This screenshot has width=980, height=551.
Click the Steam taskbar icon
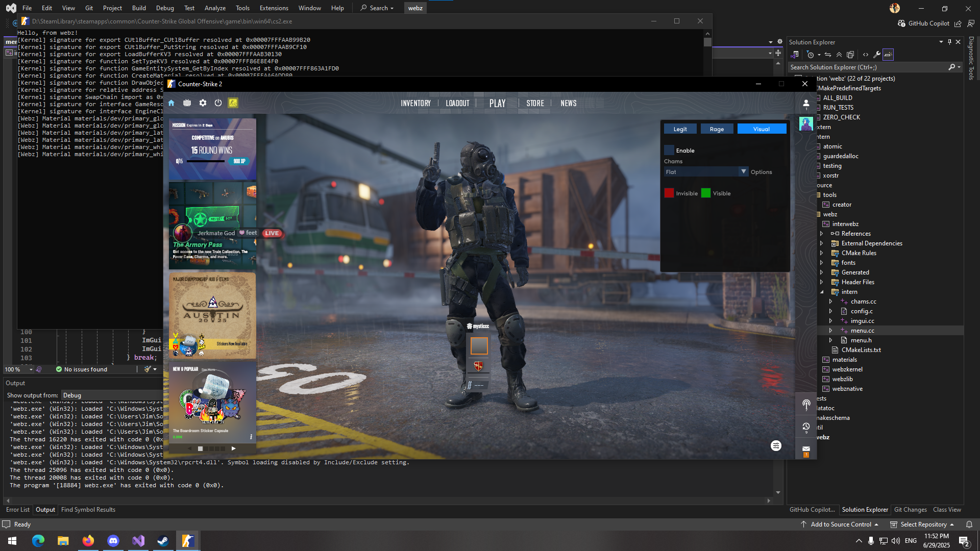(x=163, y=541)
